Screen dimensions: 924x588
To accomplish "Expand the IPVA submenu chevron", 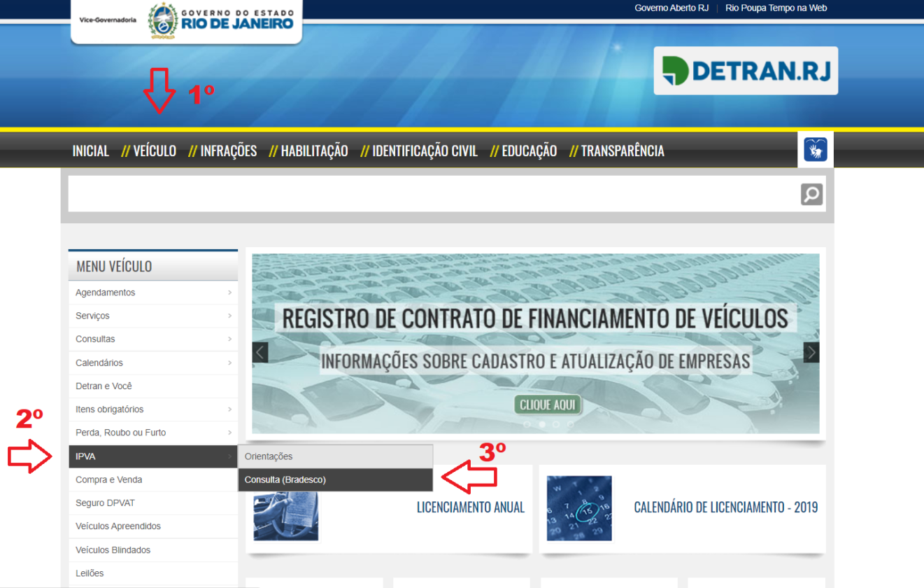I will click(229, 456).
